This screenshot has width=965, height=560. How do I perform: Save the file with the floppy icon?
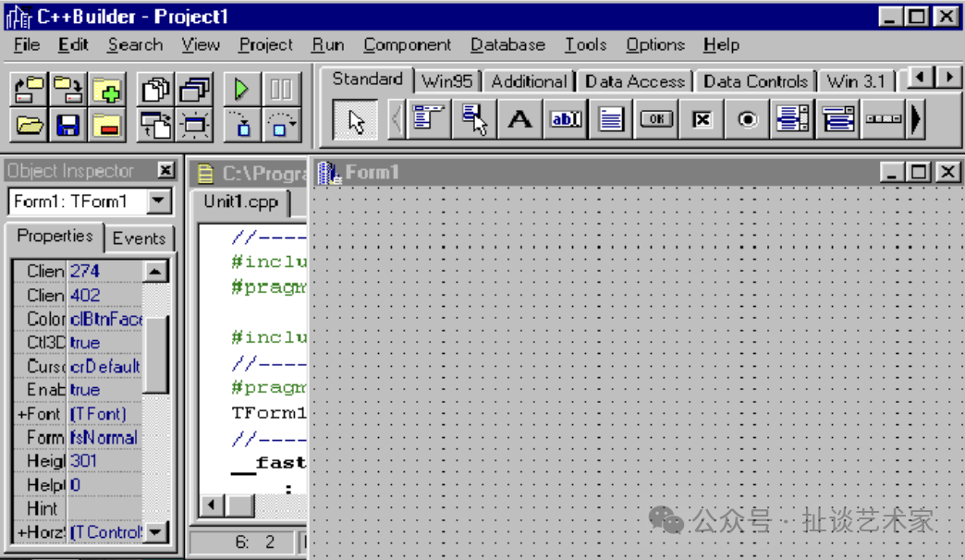[67, 126]
